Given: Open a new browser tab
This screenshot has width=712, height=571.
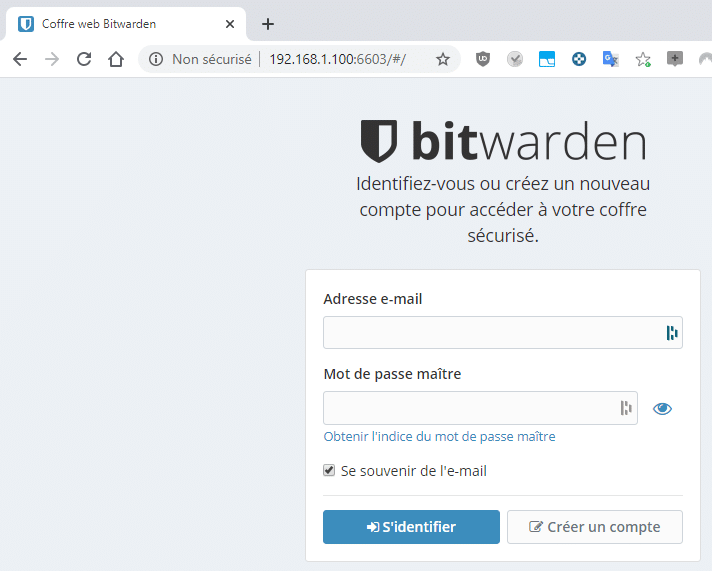Looking at the screenshot, I should (268, 24).
